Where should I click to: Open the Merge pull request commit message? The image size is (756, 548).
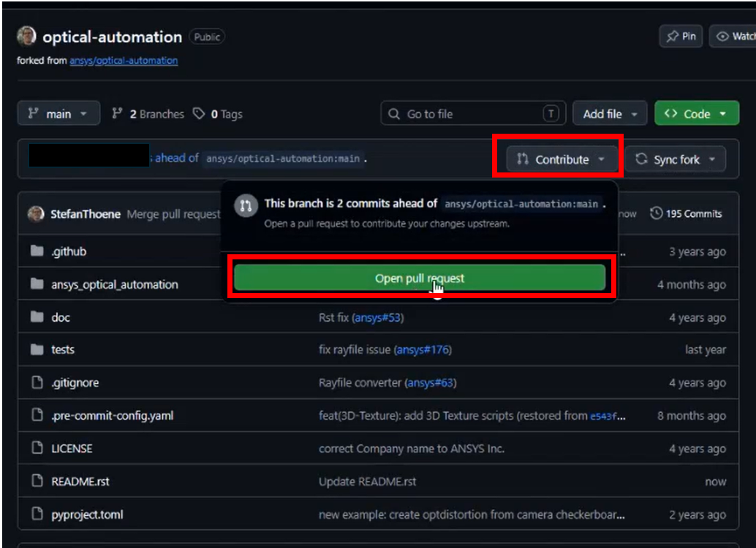click(x=173, y=214)
